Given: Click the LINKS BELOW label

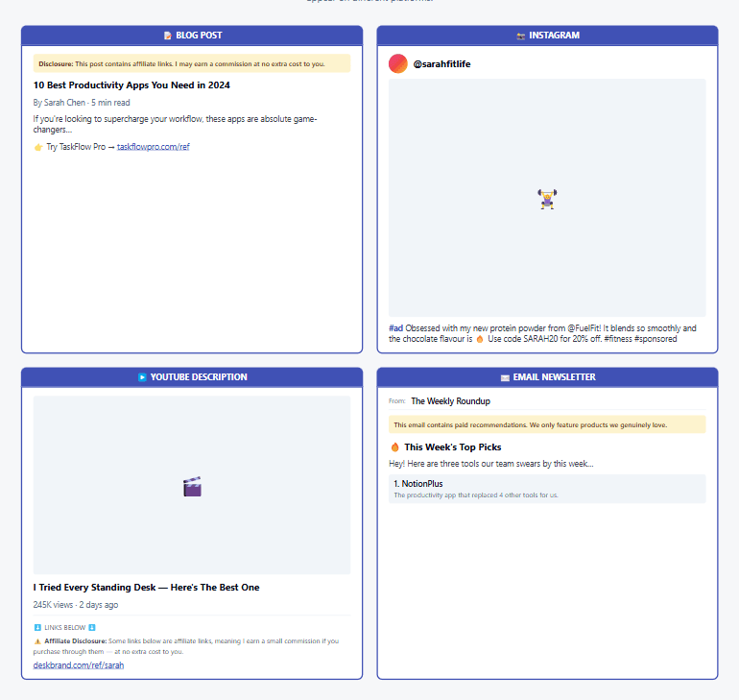Looking at the screenshot, I should coord(65,627).
